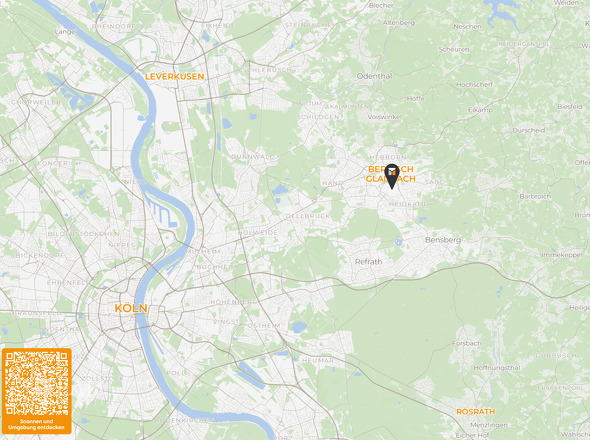590x440 pixels.
Task: Click the Chorweiler district label
Action: pyautogui.click(x=36, y=102)
